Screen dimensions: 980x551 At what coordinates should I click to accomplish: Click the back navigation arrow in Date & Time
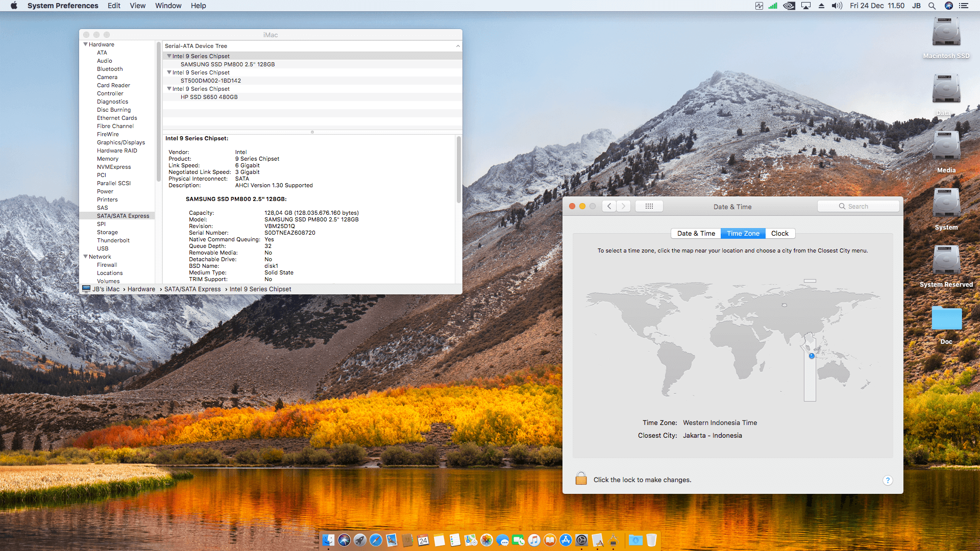click(x=609, y=206)
